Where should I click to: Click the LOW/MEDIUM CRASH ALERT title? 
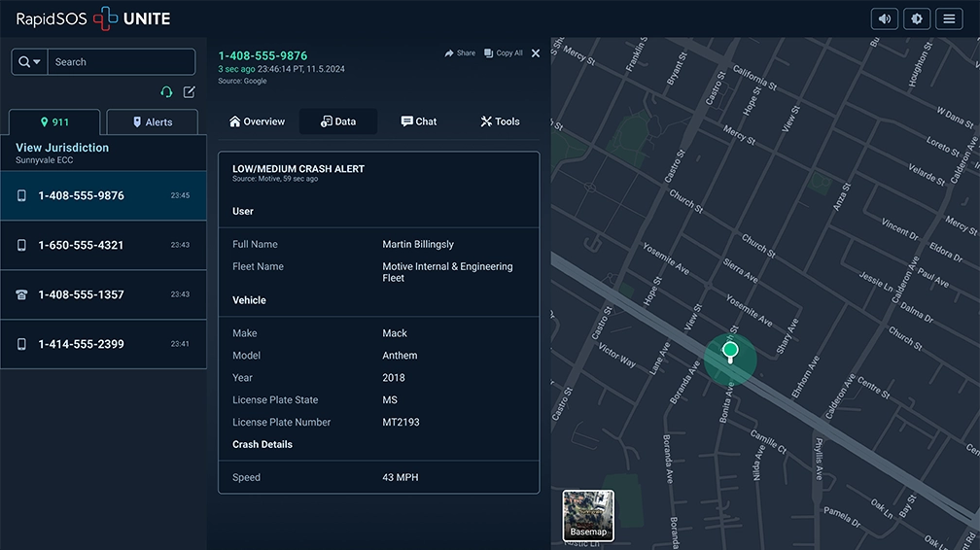[x=298, y=169]
